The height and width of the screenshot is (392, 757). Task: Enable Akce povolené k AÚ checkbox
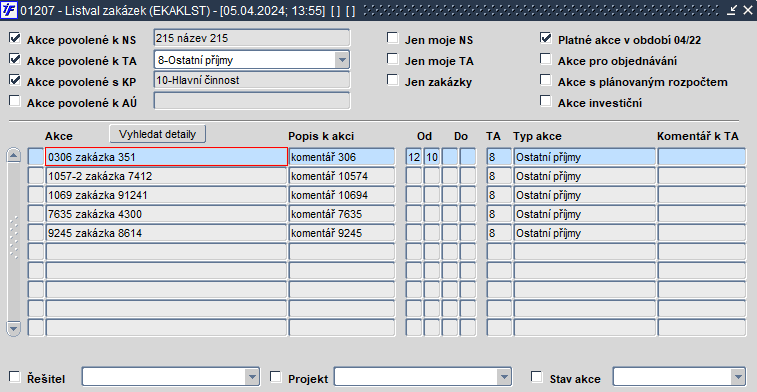[15, 101]
